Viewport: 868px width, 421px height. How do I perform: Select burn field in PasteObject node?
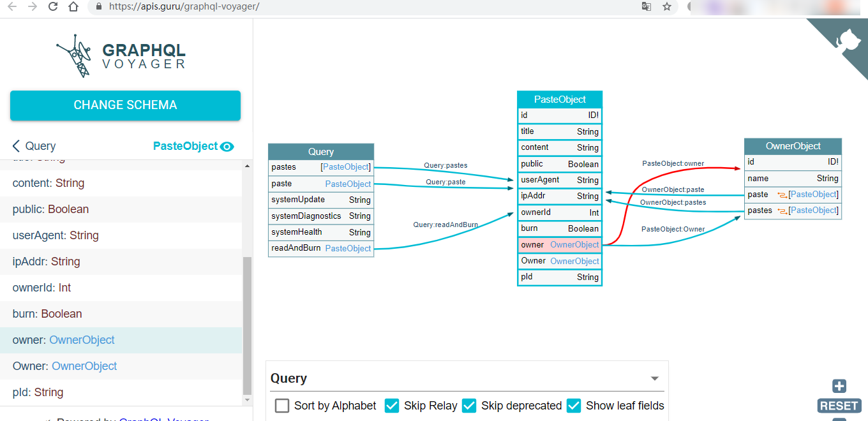coord(560,228)
